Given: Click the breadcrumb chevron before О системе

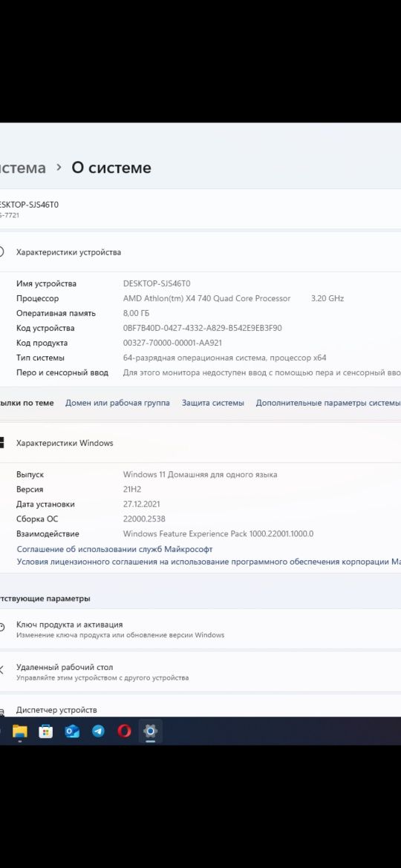Looking at the screenshot, I should tap(59, 168).
